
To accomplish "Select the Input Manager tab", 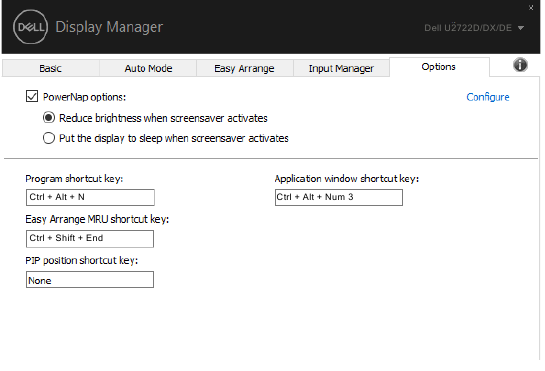I will [x=341, y=68].
